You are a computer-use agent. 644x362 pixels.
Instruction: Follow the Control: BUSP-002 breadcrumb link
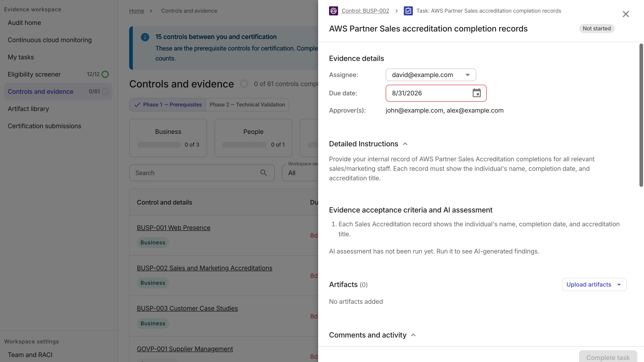(x=365, y=11)
